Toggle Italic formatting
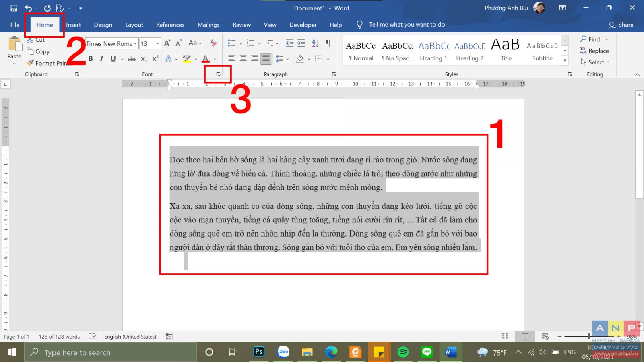 [101, 59]
